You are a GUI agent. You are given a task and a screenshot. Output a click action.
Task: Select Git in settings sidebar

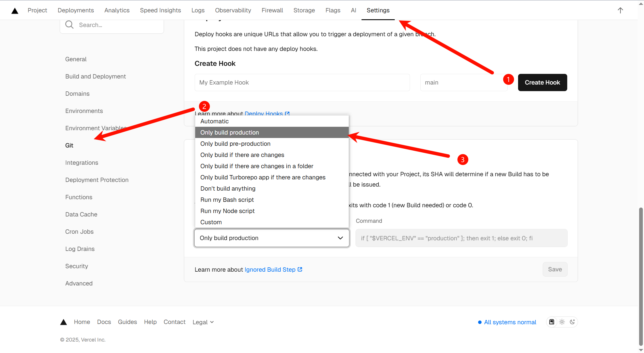pos(69,145)
